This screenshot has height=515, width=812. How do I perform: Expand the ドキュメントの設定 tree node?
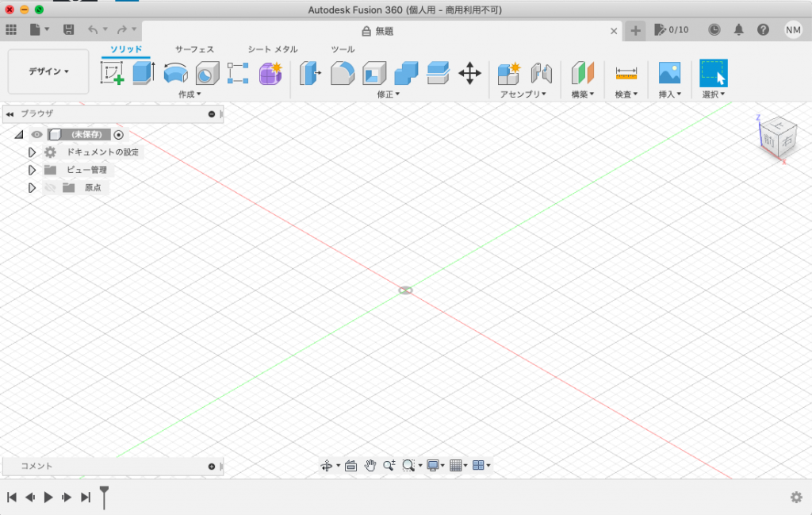point(33,152)
